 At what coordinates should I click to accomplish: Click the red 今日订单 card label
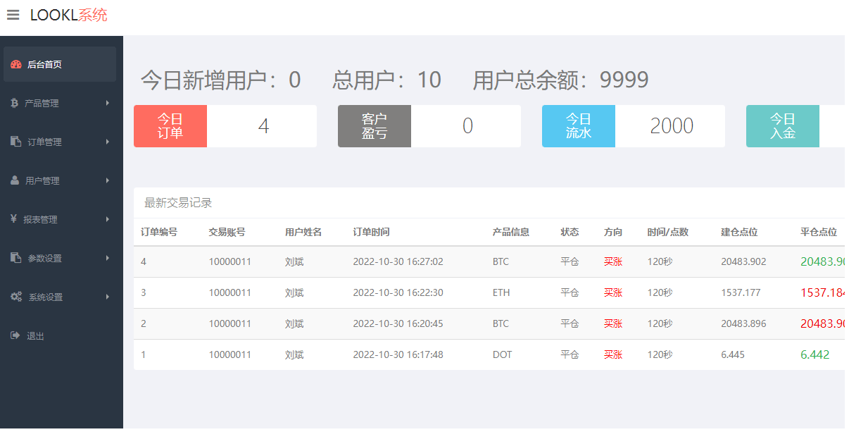click(x=170, y=126)
